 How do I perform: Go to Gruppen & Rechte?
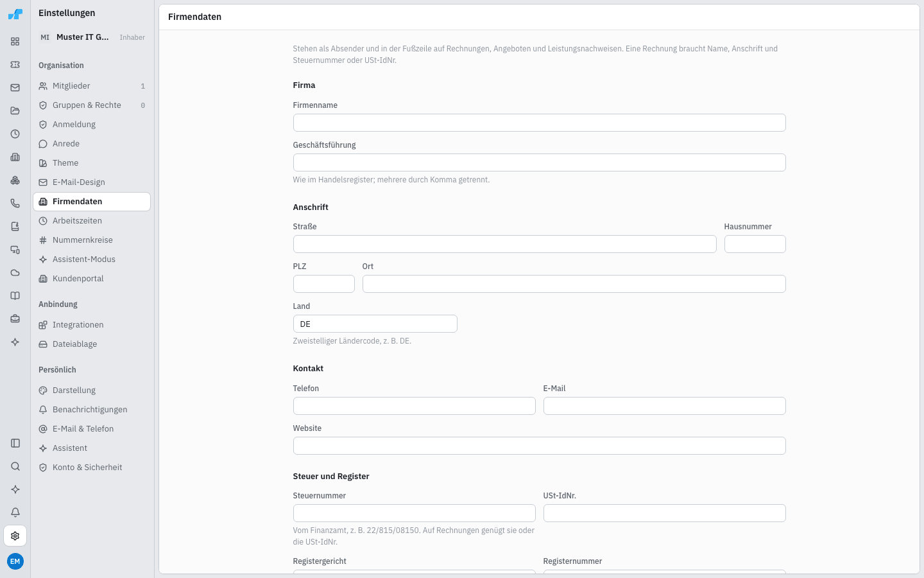[92, 105]
